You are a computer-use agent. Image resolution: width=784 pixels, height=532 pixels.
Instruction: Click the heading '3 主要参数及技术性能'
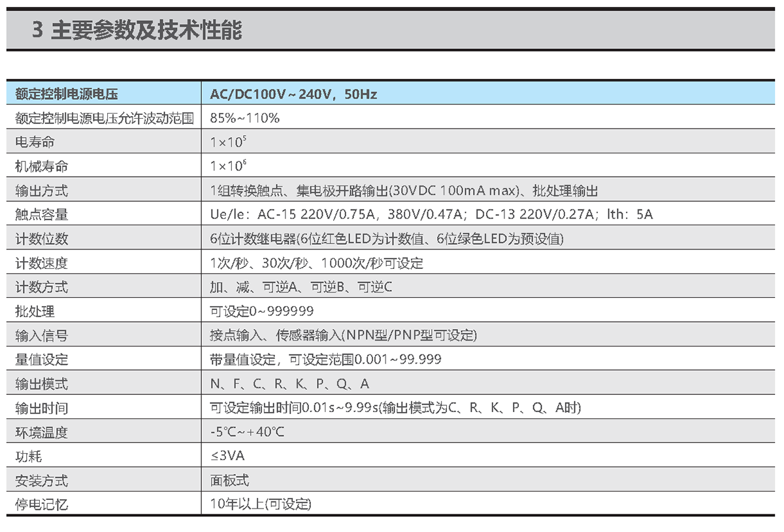[137, 30]
